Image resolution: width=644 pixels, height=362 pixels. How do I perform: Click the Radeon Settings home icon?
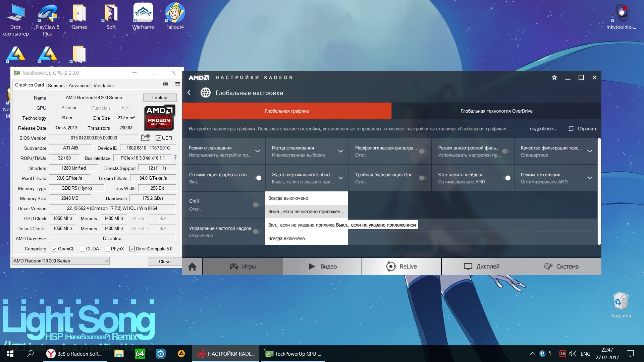coord(192,266)
